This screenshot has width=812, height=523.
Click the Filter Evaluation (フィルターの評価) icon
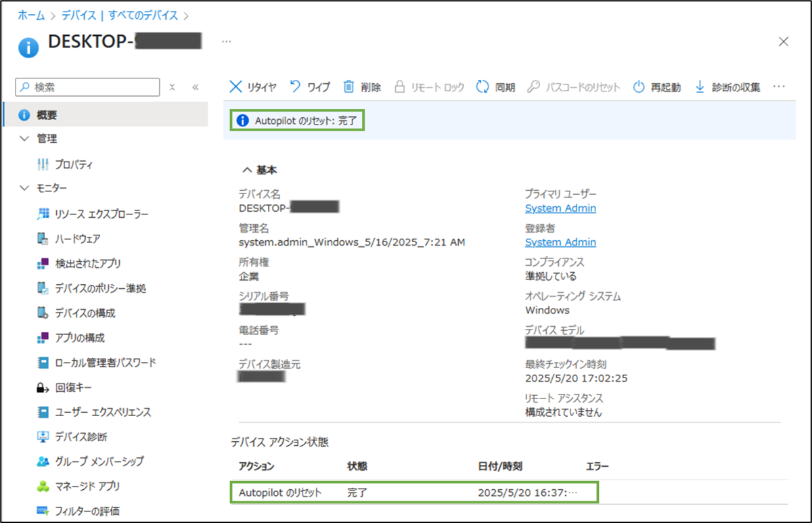[x=43, y=511]
